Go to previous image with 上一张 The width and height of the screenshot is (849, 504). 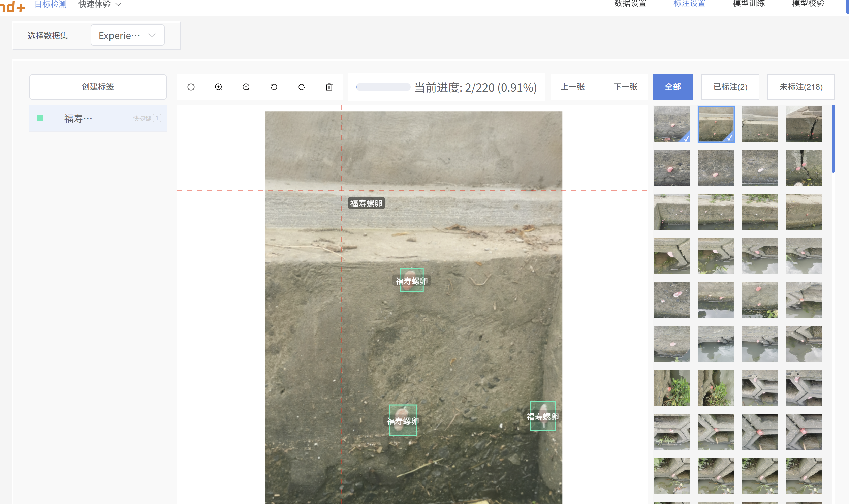[572, 87]
